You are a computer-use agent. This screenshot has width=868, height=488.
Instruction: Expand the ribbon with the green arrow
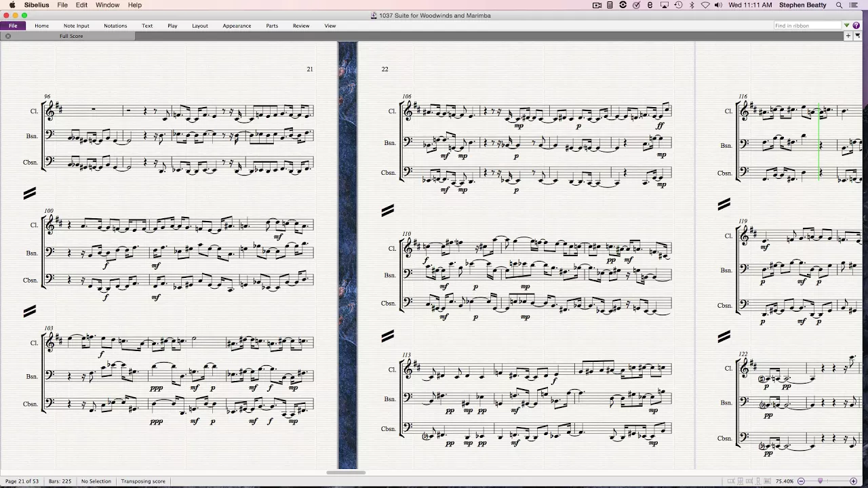(847, 26)
